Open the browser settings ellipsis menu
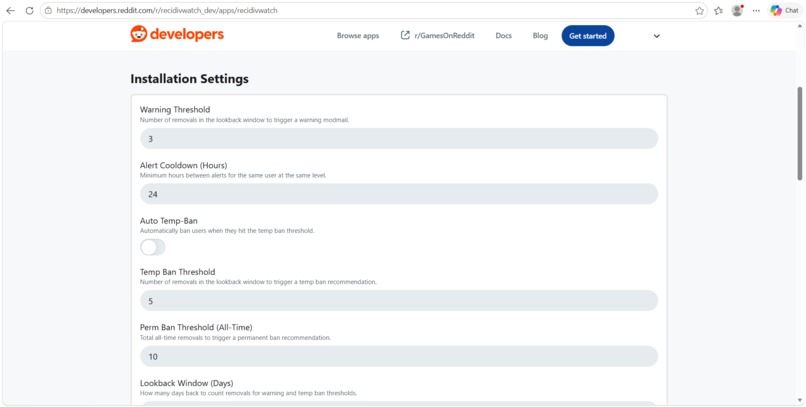 (756, 10)
